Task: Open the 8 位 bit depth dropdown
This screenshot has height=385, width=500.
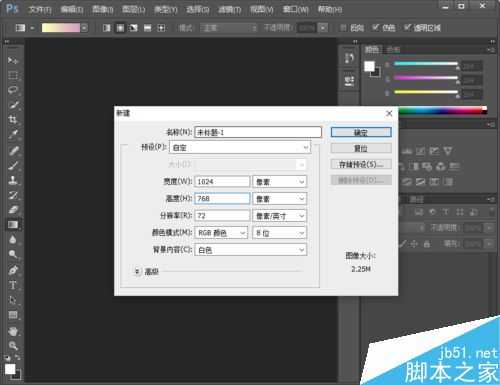Action: coord(280,233)
